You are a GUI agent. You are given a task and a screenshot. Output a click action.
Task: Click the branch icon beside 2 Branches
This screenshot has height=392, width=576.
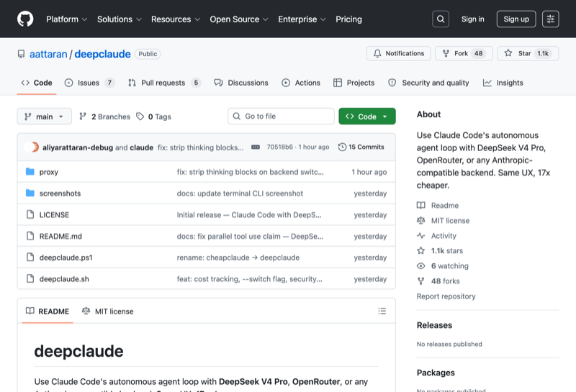coord(83,117)
